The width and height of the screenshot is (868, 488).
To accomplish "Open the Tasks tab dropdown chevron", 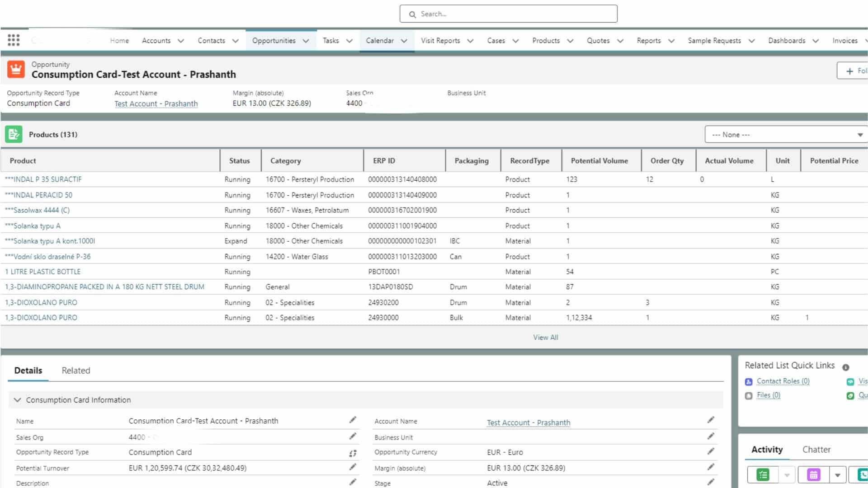I will coord(349,41).
